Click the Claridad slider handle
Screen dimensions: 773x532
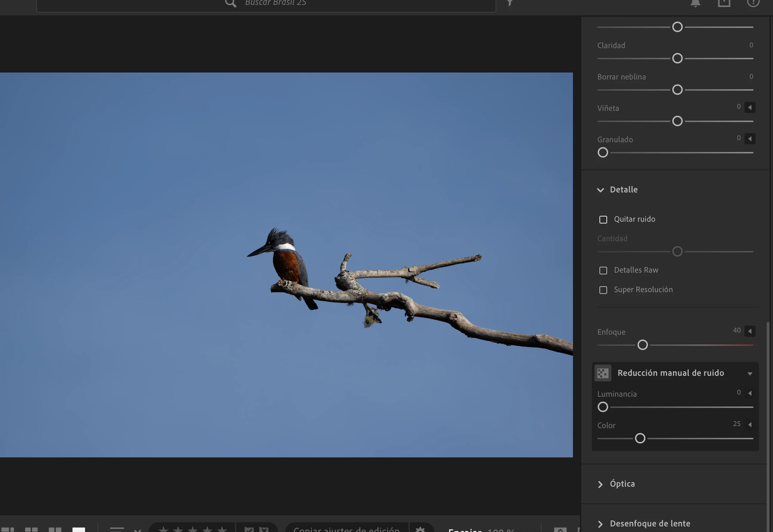coord(677,59)
